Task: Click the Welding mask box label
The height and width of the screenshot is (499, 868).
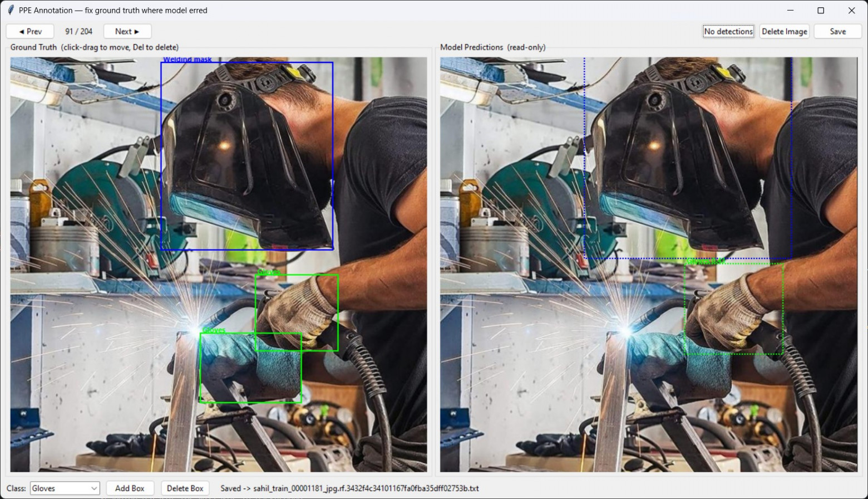Action: [188, 60]
